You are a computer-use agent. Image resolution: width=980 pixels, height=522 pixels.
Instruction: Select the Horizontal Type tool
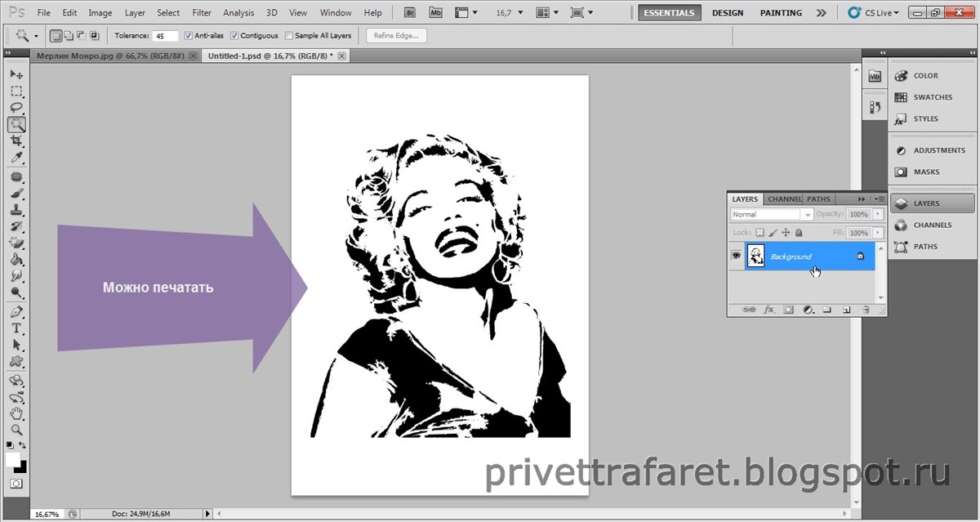click(x=16, y=328)
